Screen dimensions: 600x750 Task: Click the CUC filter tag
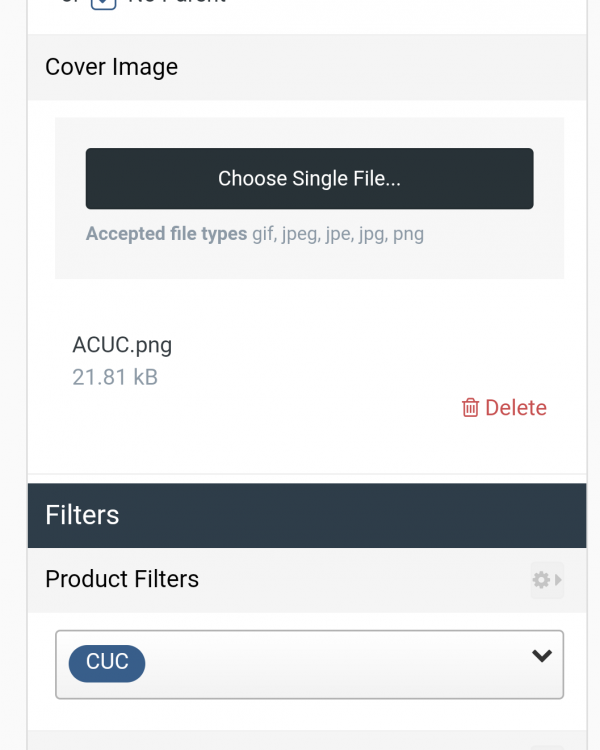[x=107, y=662]
